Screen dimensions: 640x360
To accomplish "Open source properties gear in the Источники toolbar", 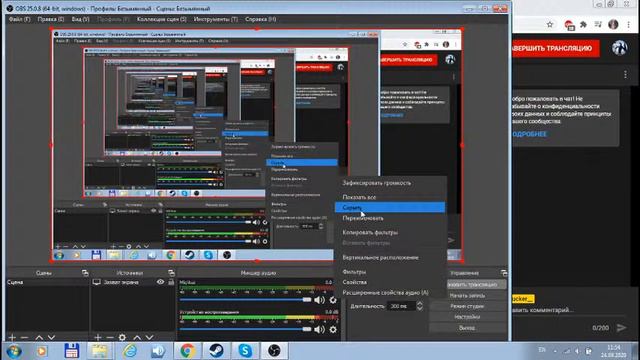I will pyautogui.click(x=122, y=337).
